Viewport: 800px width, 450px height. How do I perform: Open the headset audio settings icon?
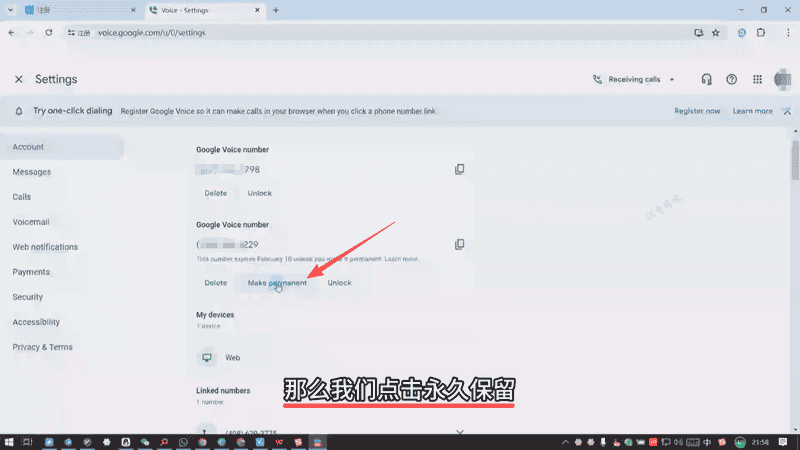(x=706, y=79)
